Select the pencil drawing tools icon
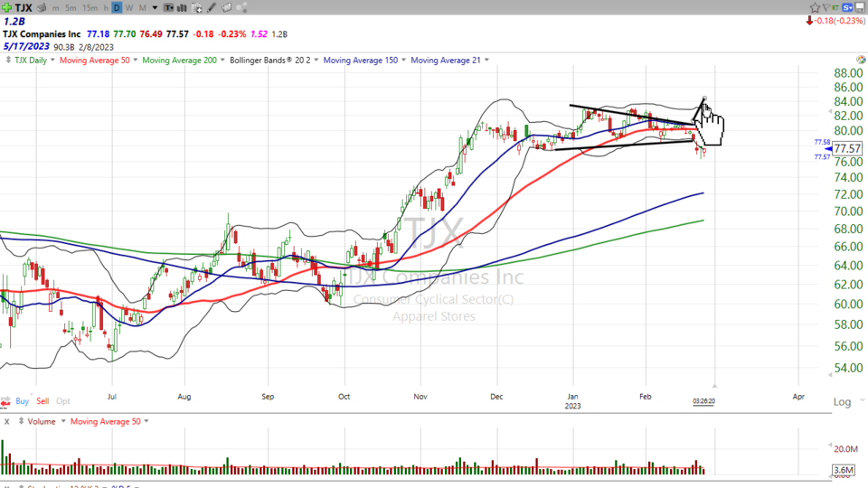Image resolution: width=868 pixels, height=488 pixels. pyautogui.click(x=212, y=8)
